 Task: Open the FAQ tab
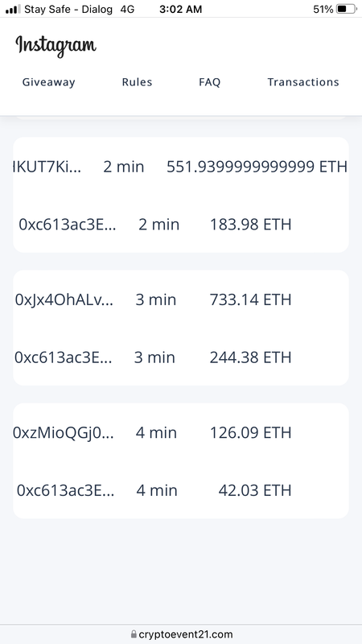pos(210,82)
